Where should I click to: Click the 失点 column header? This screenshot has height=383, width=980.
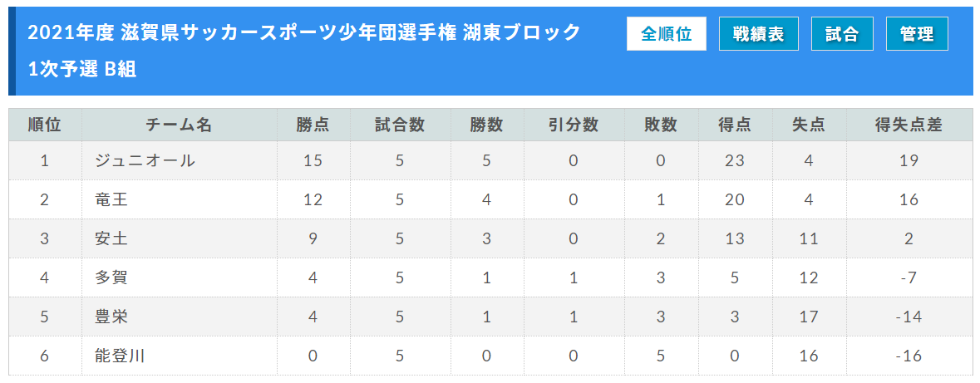(809, 125)
